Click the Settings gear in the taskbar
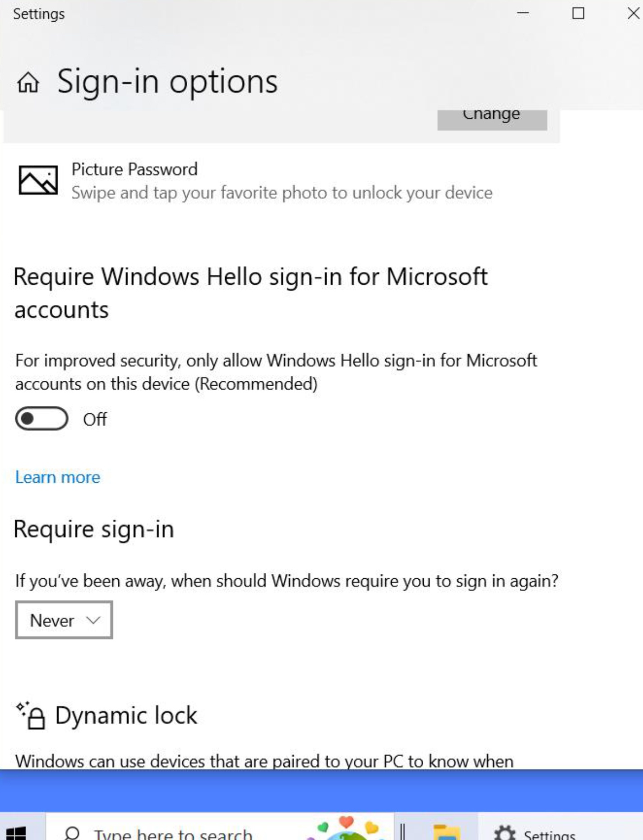 coord(505,833)
